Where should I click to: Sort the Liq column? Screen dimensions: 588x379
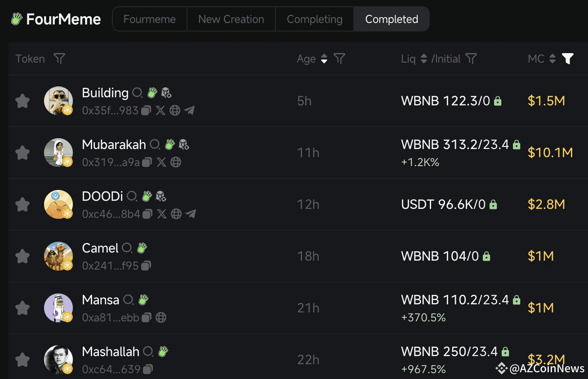(x=423, y=59)
